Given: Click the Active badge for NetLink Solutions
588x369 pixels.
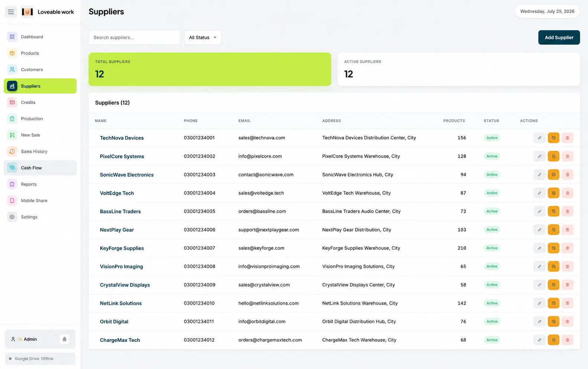Looking at the screenshot, I should (492, 303).
